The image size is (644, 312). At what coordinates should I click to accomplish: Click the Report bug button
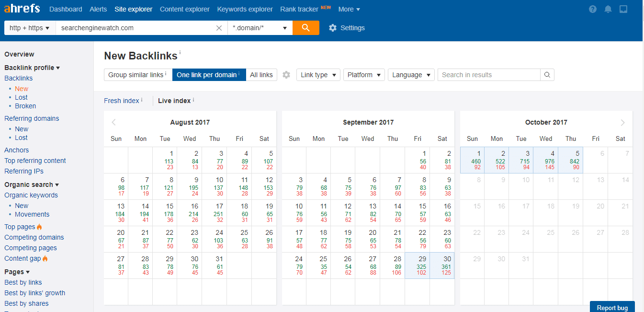coord(612,307)
